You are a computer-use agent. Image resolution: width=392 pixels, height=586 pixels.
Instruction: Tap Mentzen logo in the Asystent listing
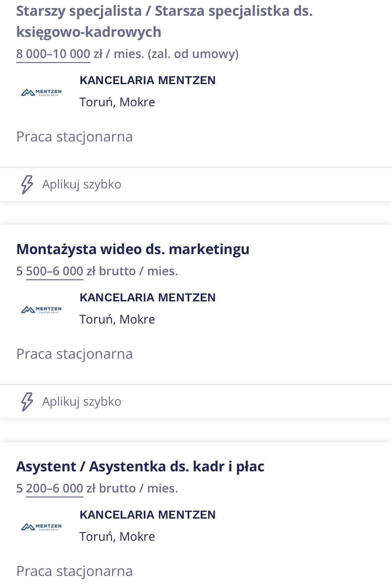(41, 527)
